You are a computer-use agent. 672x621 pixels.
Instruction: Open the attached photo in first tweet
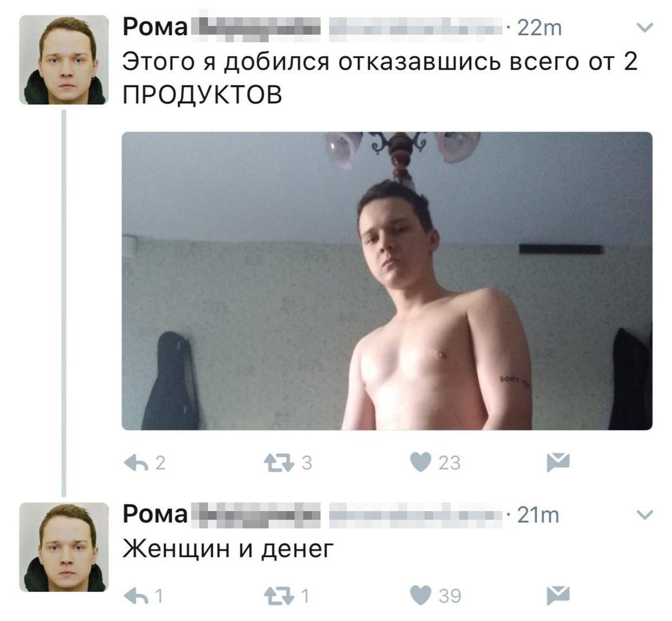pos(387,281)
